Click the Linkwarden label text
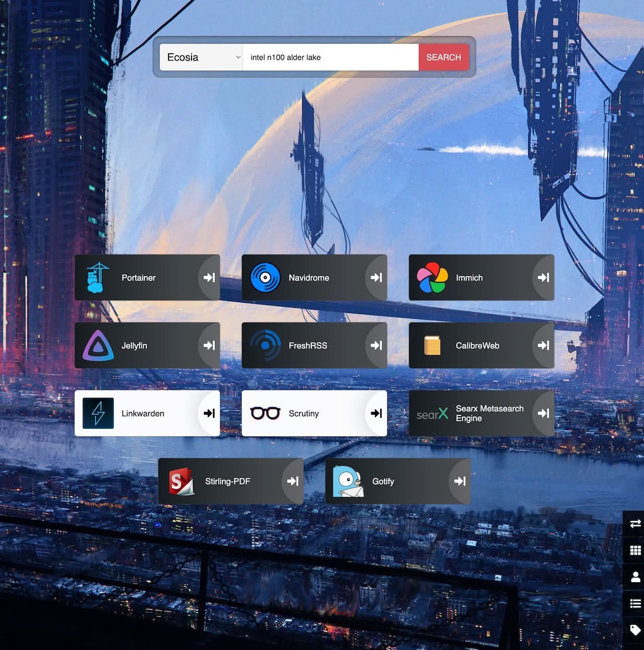This screenshot has width=644, height=650. tap(143, 413)
